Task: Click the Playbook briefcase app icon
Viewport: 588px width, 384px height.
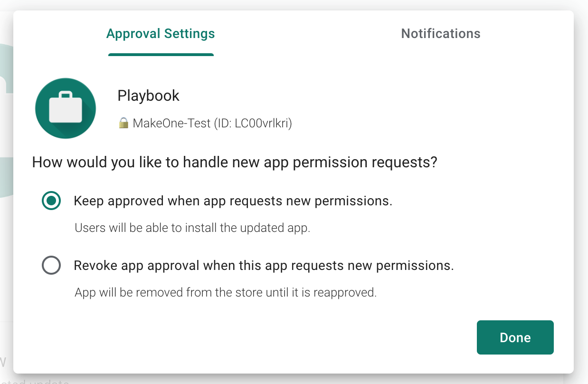Action: [x=66, y=108]
